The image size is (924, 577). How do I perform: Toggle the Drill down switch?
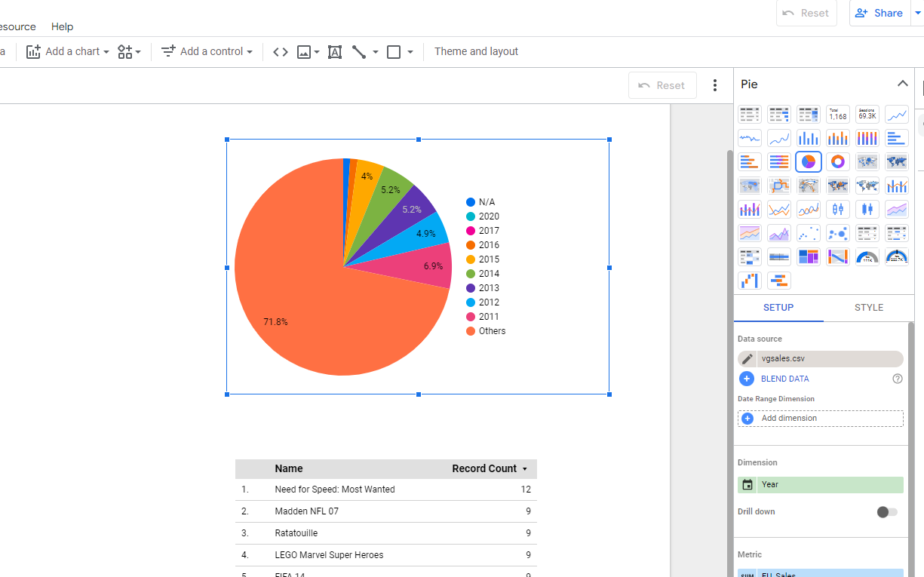pyautogui.click(x=887, y=512)
